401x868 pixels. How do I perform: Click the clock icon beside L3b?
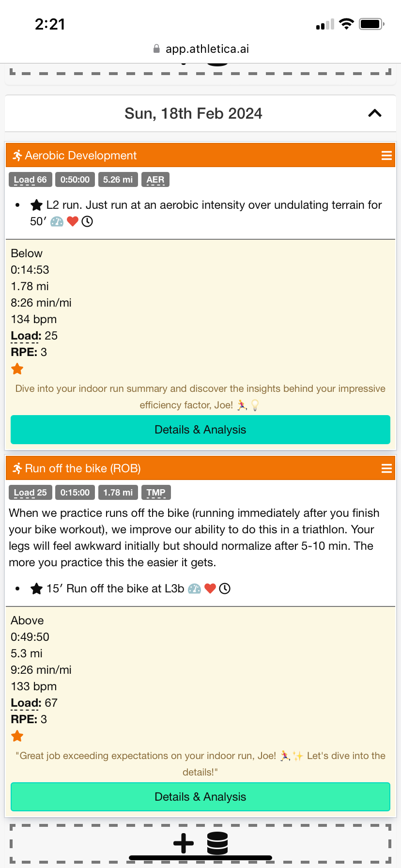(225, 589)
